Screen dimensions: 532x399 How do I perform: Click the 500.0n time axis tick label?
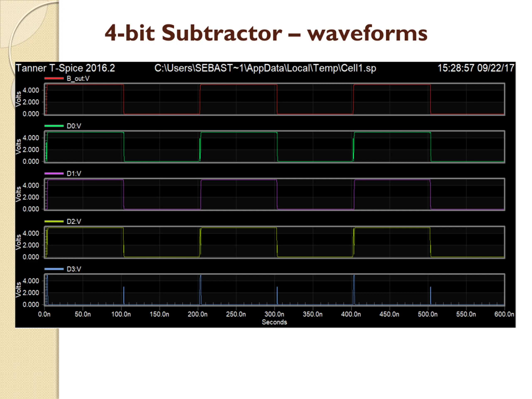428,314
